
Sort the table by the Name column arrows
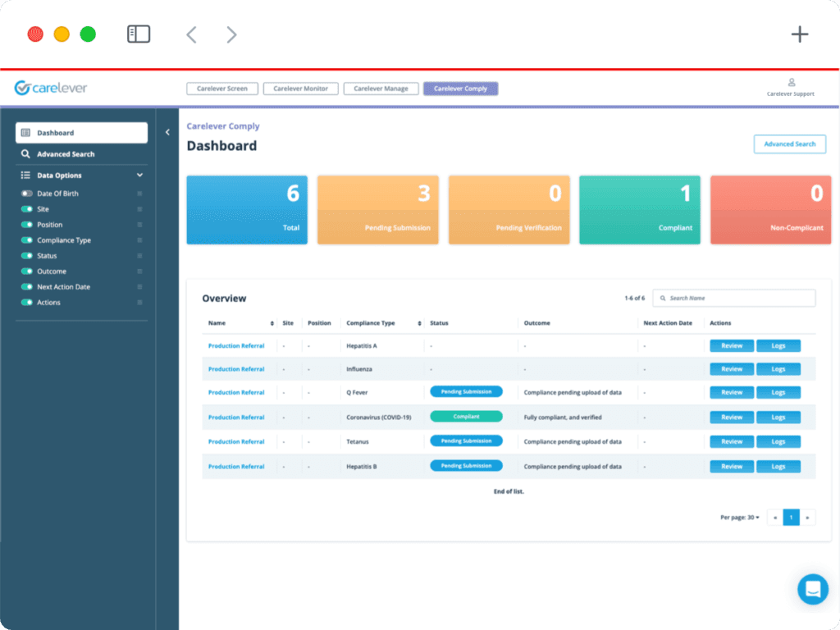click(272, 323)
